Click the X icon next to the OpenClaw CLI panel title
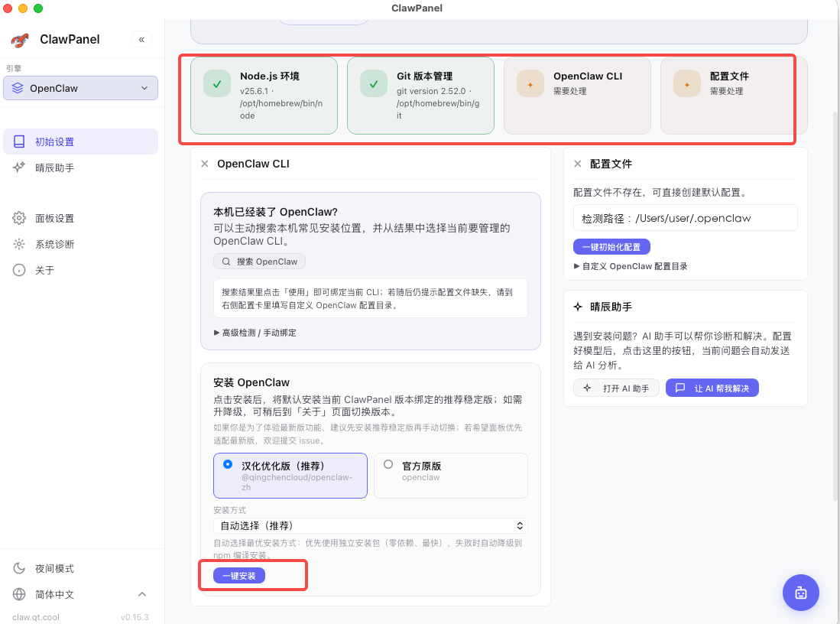The image size is (840, 624). tap(205, 164)
